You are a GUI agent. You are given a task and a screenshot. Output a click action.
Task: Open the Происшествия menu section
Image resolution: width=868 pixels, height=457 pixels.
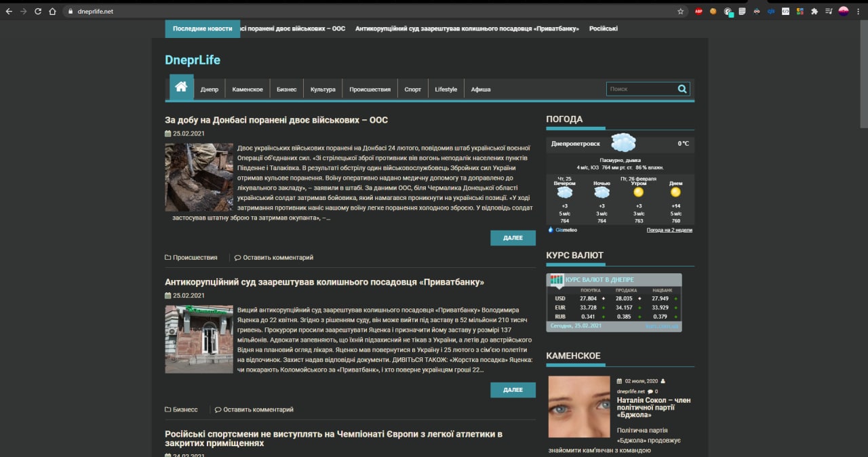[x=370, y=90]
